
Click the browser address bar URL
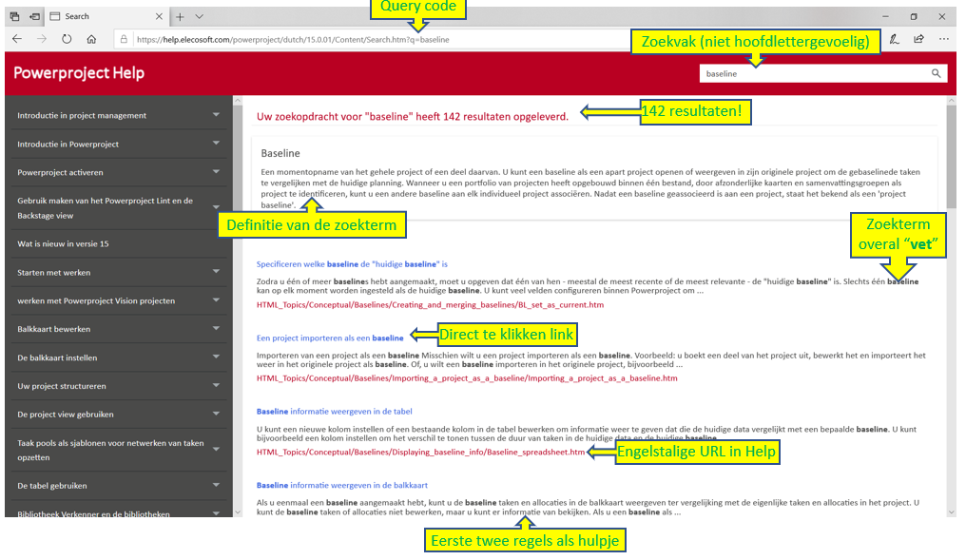point(293,39)
